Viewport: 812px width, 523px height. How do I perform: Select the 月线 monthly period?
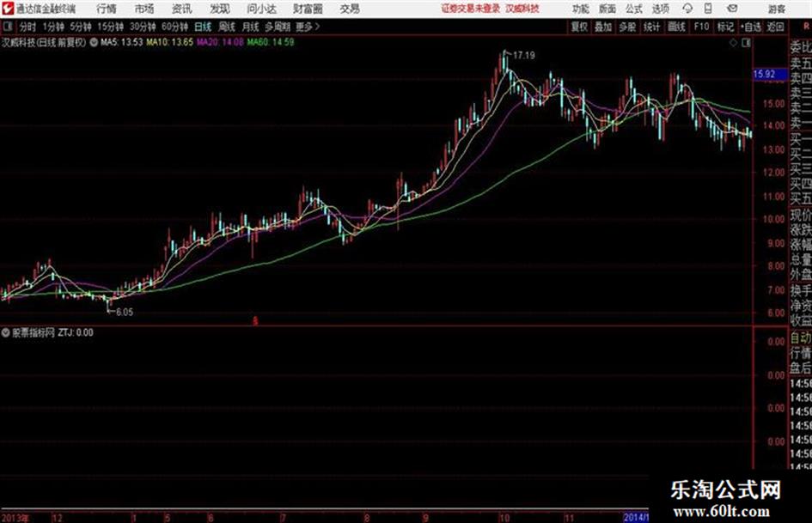pos(250,27)
